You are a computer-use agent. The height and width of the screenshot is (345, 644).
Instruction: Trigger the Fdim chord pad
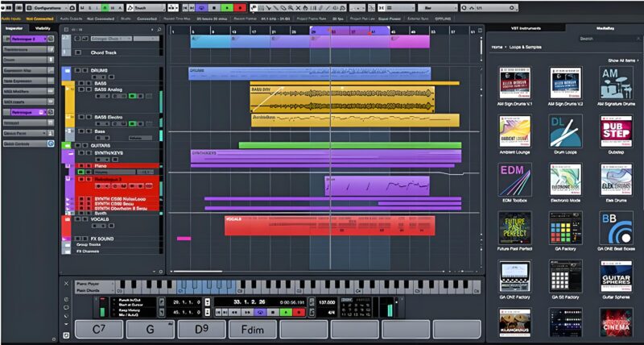tap(252, 330)
